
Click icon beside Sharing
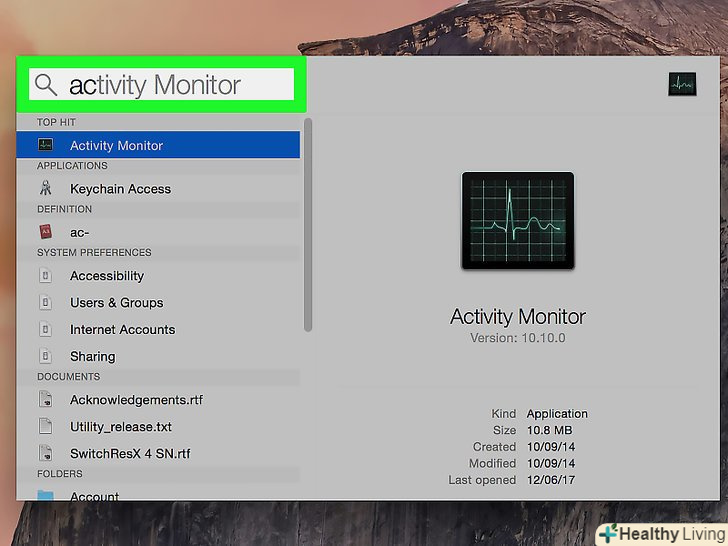click(x=46, y=357)
